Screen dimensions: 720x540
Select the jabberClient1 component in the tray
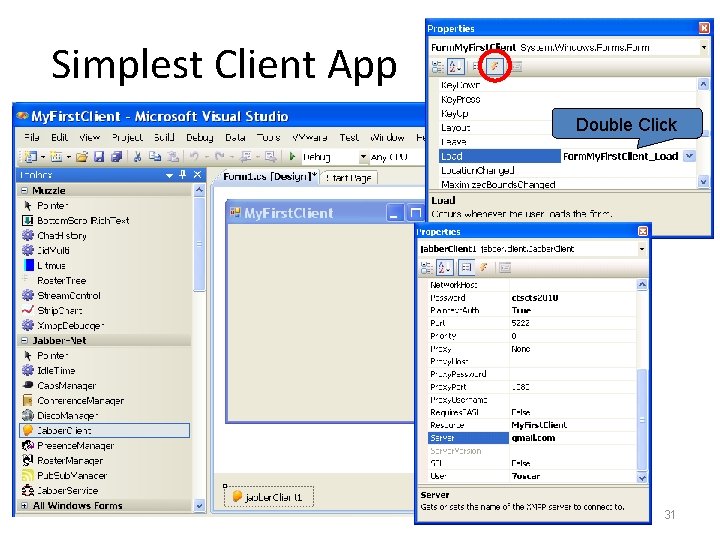coord(269,497)
